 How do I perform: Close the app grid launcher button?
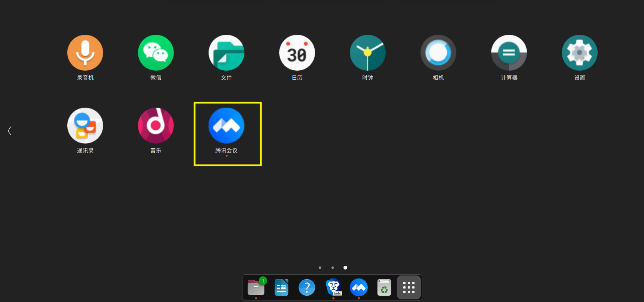[x=409, y=287]
